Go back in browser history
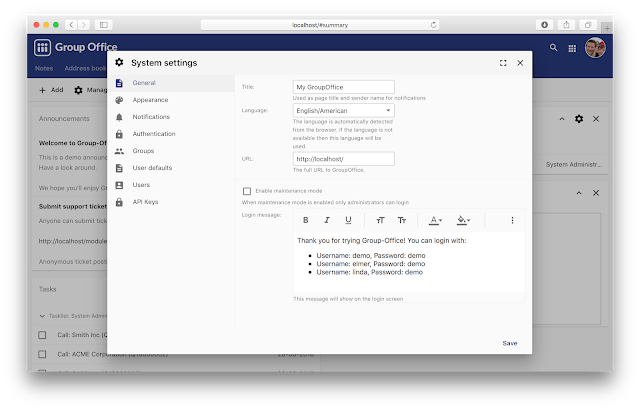This screenshot has height=410, width=640. pos(71,25)
